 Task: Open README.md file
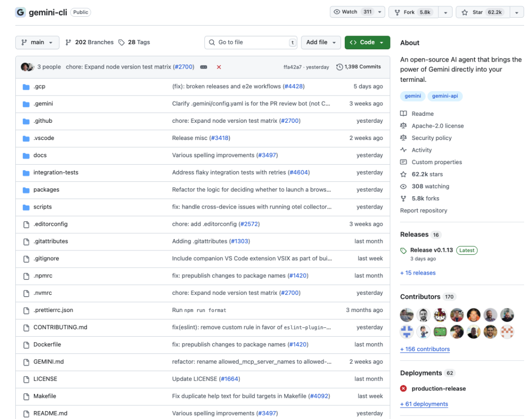tap(50, 413)
